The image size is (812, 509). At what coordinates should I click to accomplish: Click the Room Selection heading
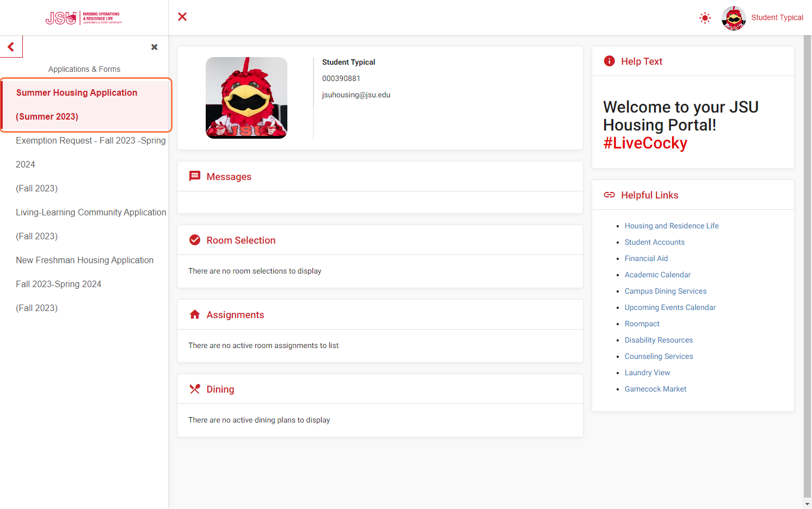pyautogui.click(x=241, y=240)
